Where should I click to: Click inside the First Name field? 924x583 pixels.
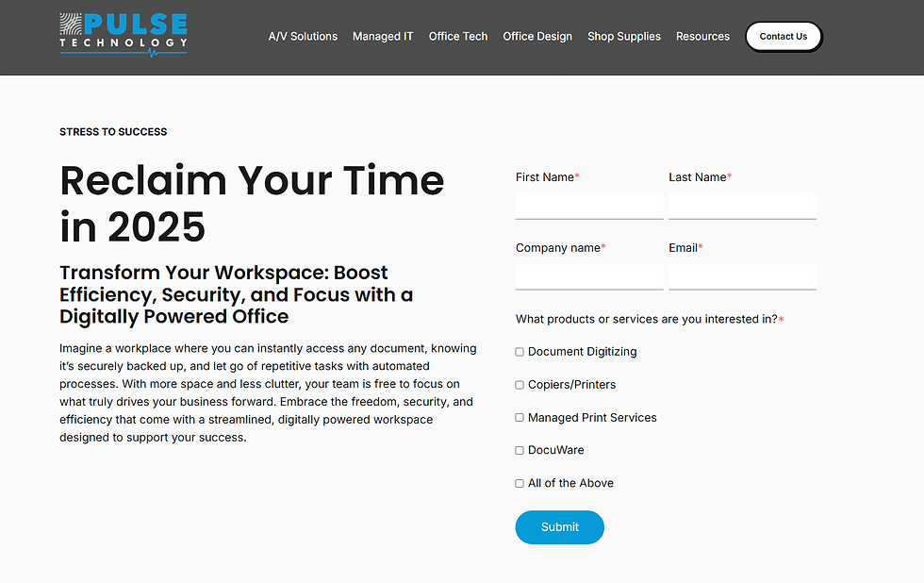click(x=589, y=205)
